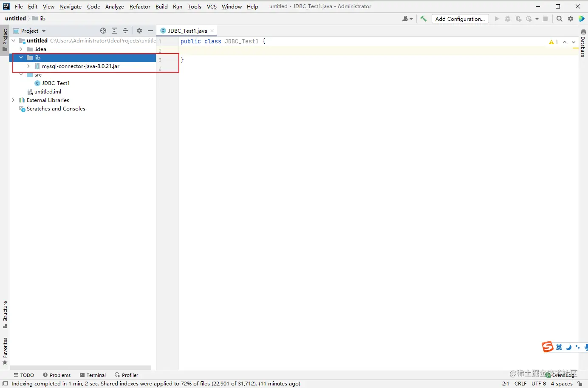Screen dimensions: 588x388
Task: Open Project panel options gear
Action: tap(139, 31)
